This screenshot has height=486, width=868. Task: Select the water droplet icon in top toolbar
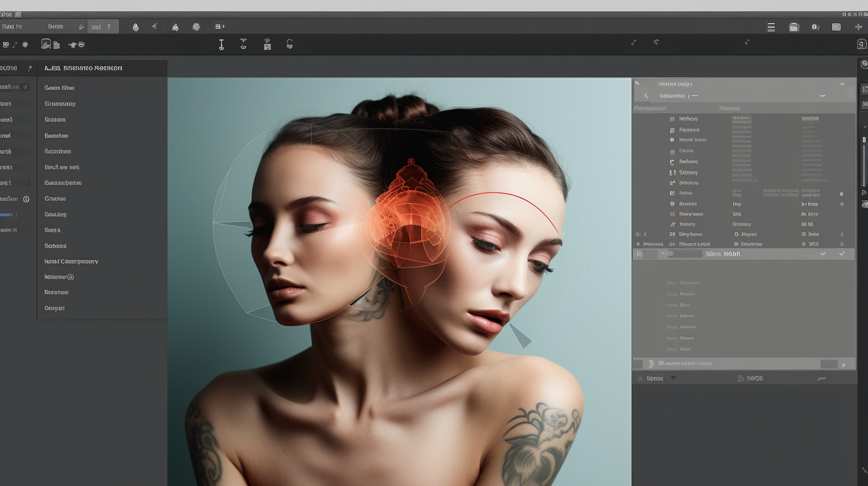tap(135, 27)
